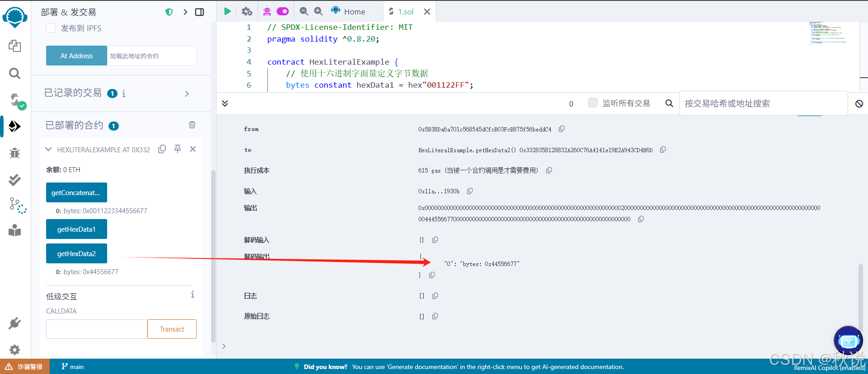Viewport: 868px width, 374px height.
Task: Copy the decoded input value
Action: tap(435, 240)
